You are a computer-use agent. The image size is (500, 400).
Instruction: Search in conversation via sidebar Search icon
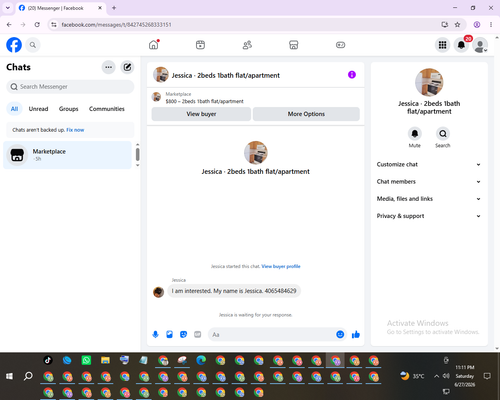click(443, 134)
